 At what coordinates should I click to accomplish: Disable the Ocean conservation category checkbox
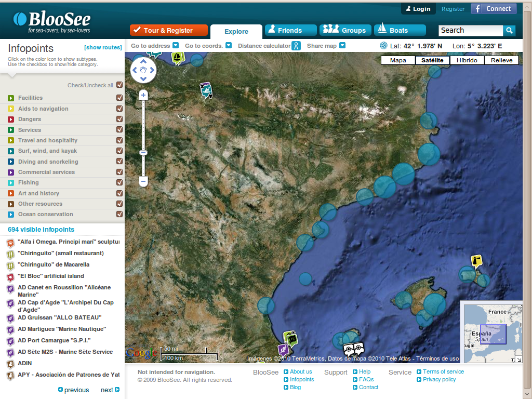[119, 215]
